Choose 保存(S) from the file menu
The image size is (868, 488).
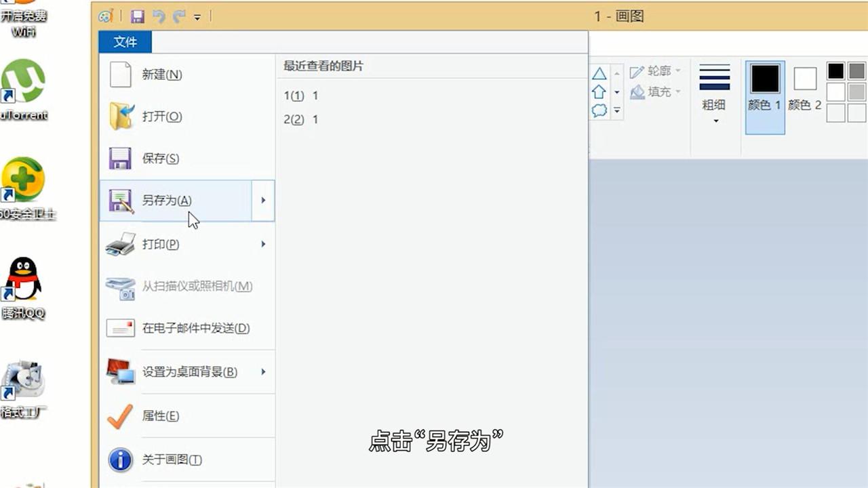[x=186, y=159]
